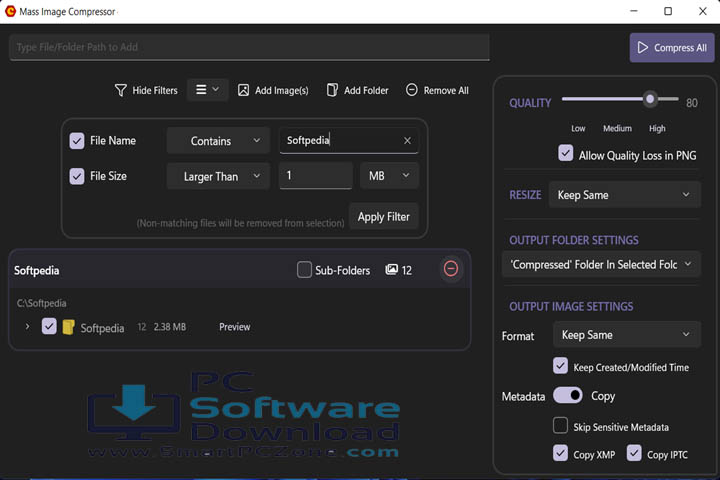Switch off the Metadata Copy toggle
This screenshot has width=720, height=480.
pos(568,395)
